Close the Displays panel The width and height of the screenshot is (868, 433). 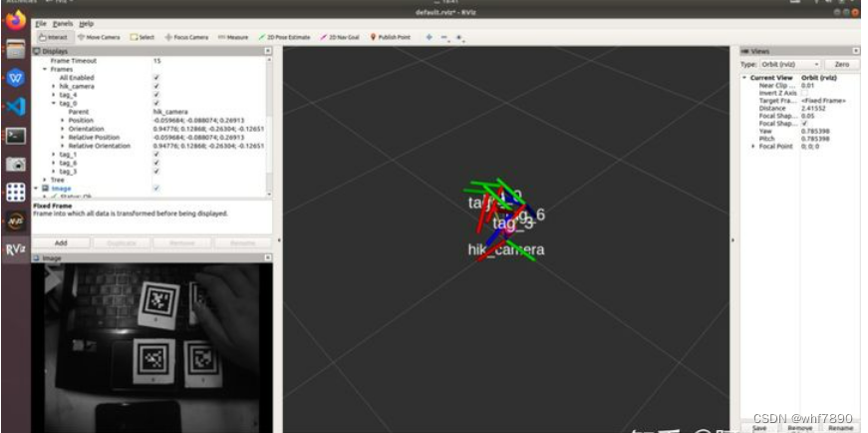click(268, 51)
